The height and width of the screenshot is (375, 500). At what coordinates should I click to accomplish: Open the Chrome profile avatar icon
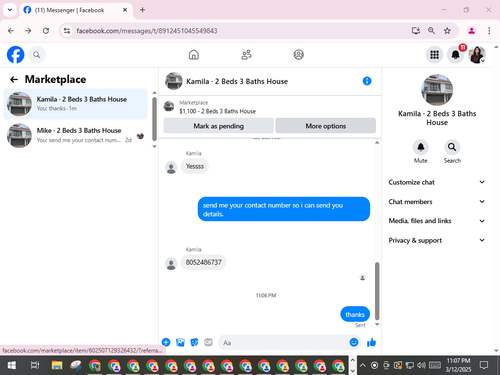tap(471, 31)
